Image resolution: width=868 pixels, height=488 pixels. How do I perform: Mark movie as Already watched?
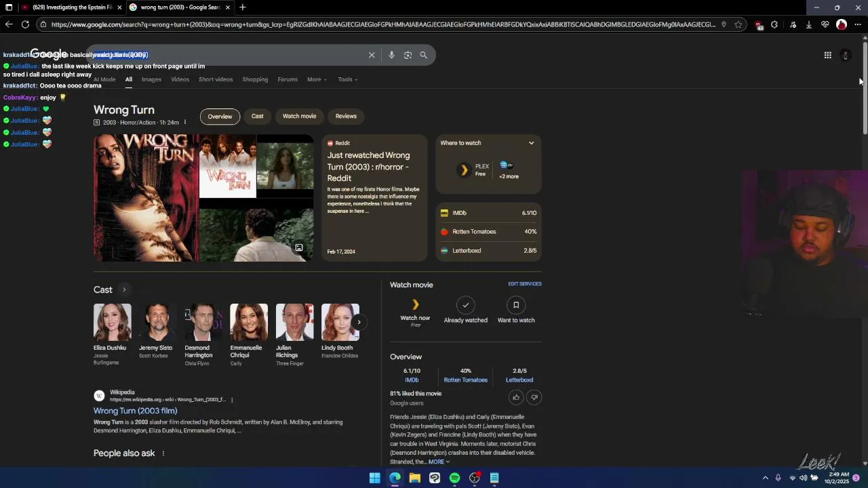coord(465,305)
